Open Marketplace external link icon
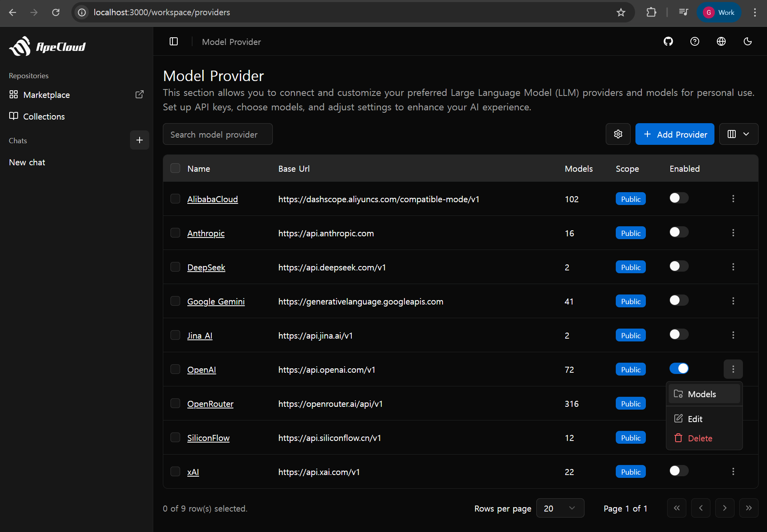This screenshot has width=767, height=532. point(140,94)
